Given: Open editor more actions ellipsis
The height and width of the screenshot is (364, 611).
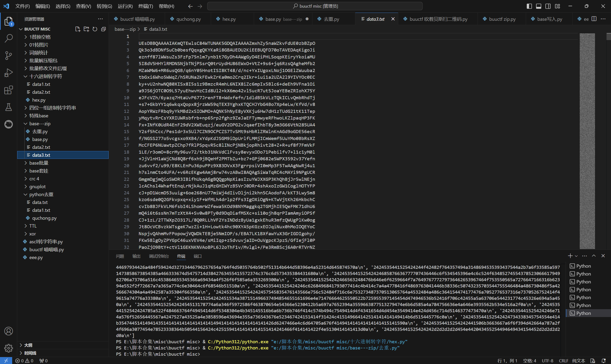Looking at the screenshot, I should coord(603,19).
